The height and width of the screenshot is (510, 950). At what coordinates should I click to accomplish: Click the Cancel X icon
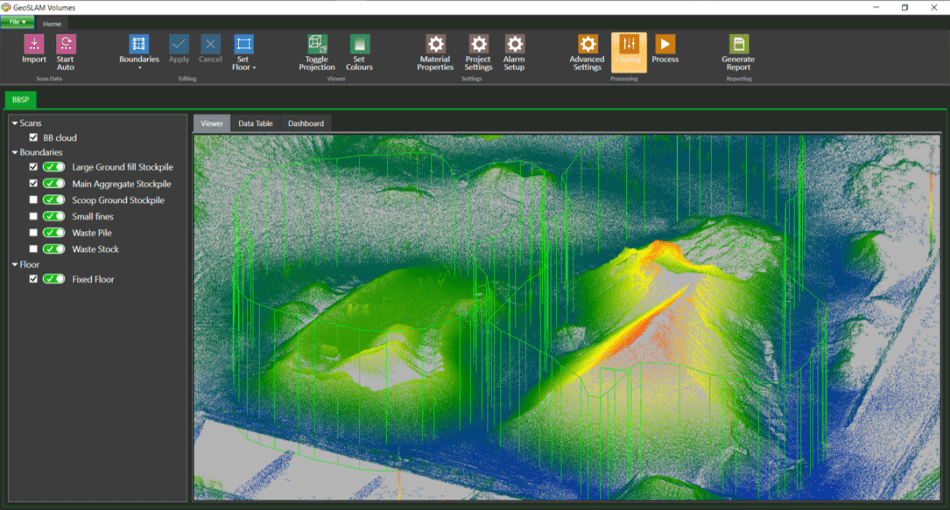click(210, 44)
